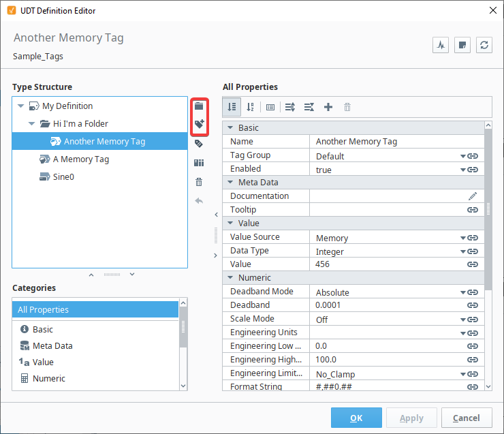Click the Add Tag icon with plus
504x434 pixels.
click(200, 124)
